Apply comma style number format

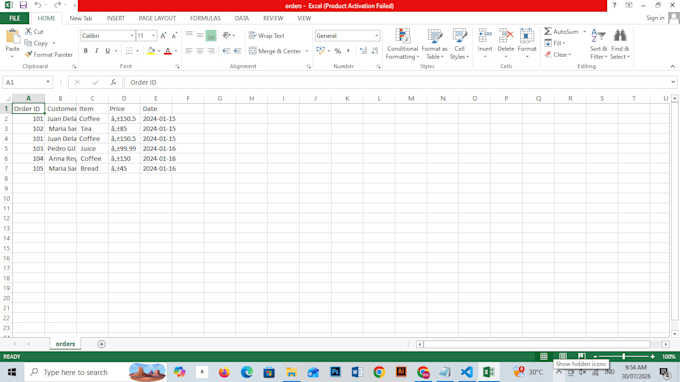[348, 51]
